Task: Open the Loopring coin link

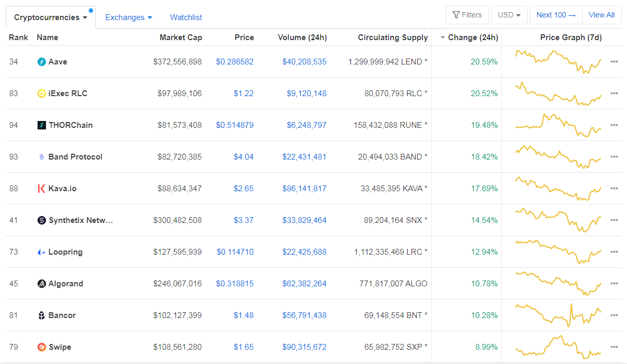Action: 65,252
